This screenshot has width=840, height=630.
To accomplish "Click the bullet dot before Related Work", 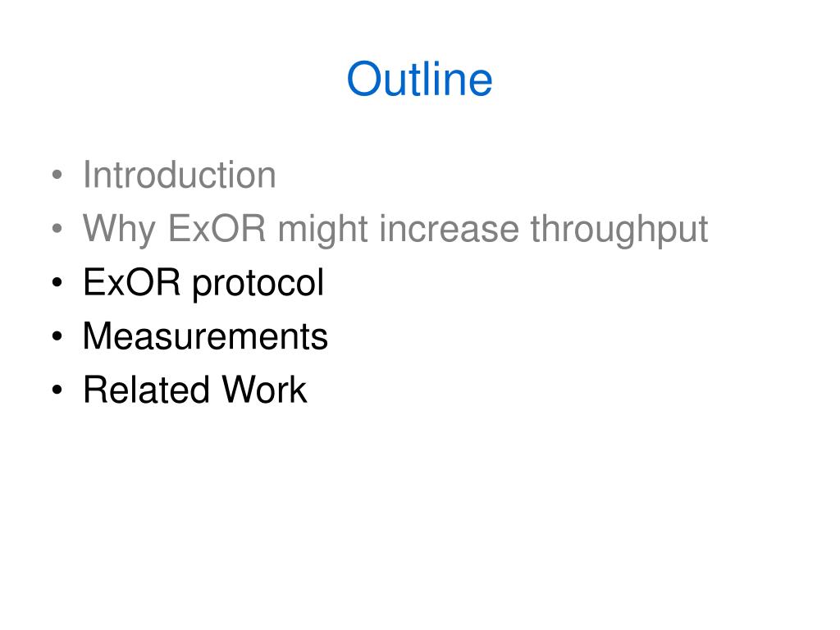I will (x=57, y=390).
